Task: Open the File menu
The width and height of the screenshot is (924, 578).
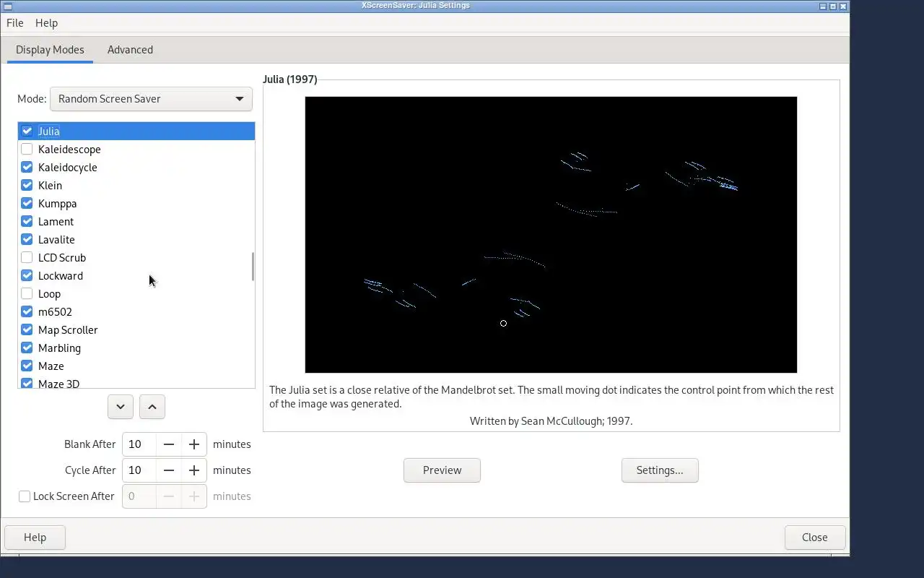Action: click(x=15, y=23)
